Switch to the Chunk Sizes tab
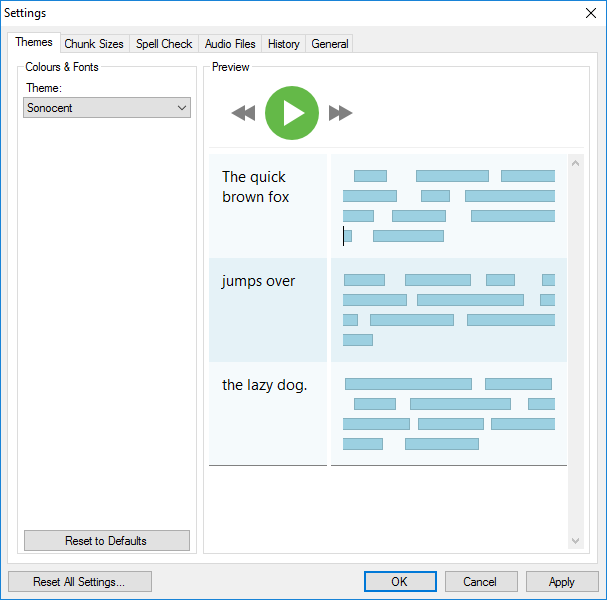Image resolution: width=607 pixels, height=600 pixels. (94, 44)
